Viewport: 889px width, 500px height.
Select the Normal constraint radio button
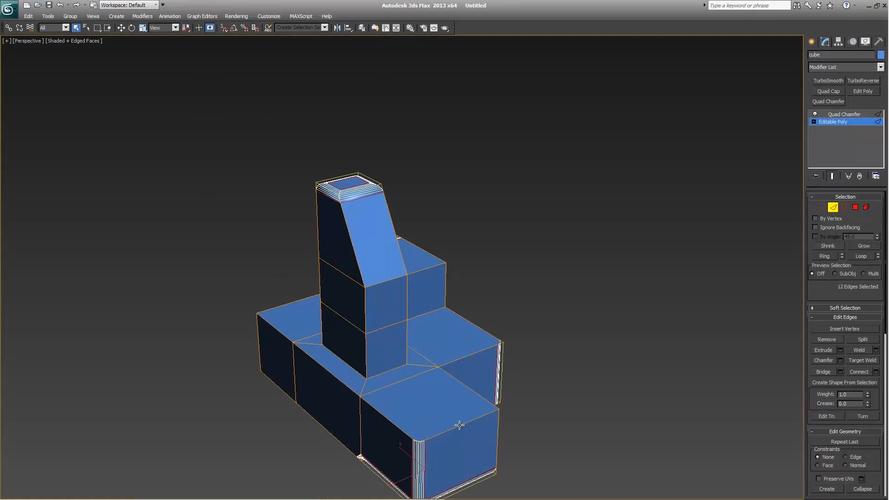click(x=845, y=465)
